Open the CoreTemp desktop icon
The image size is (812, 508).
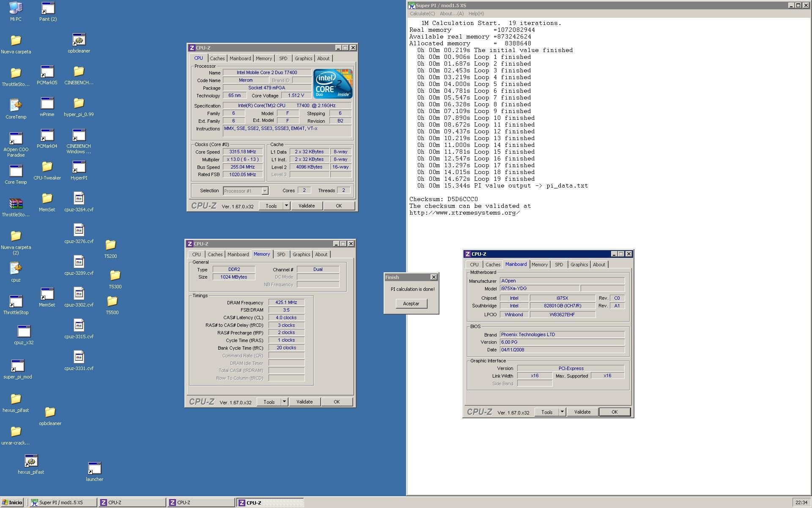tap(16, 105)
